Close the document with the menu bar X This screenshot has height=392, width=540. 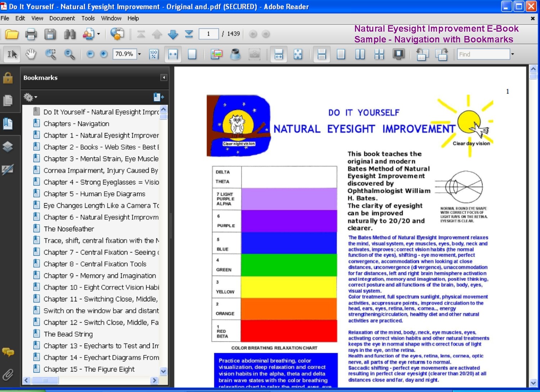[533, 18]
